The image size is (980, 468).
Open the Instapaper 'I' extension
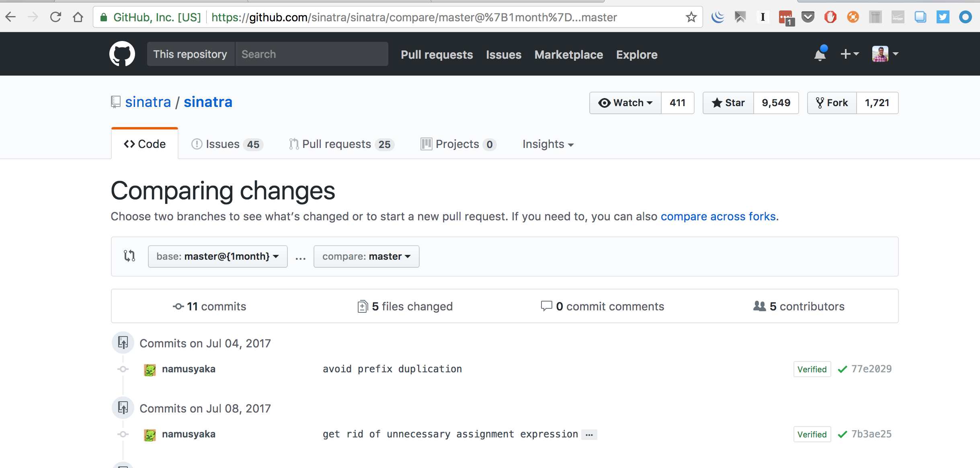pyautogui.click(x=763, y=17)
